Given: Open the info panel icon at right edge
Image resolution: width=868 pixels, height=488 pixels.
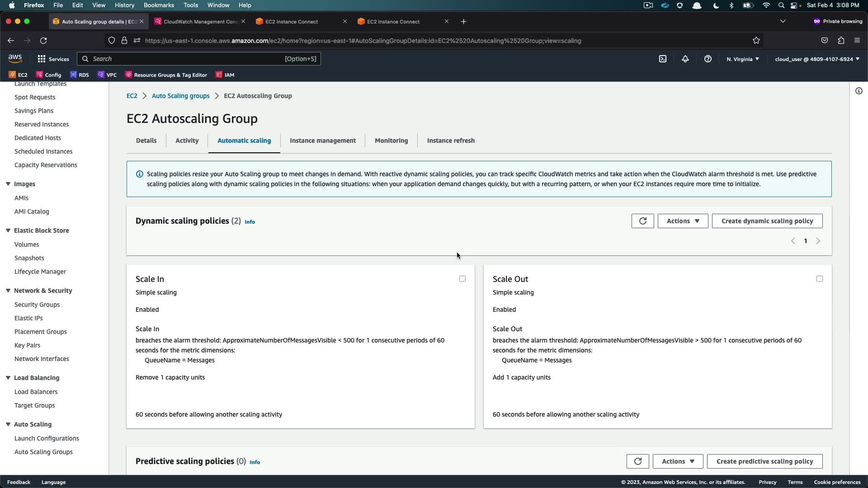Looking at the screenshot, I should click(859, 91).
